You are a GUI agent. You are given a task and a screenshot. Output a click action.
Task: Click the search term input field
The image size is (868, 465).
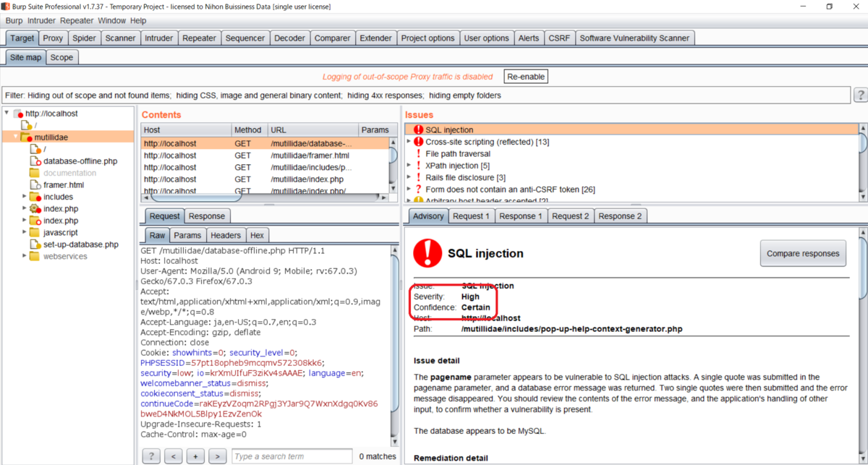[292, 456]
